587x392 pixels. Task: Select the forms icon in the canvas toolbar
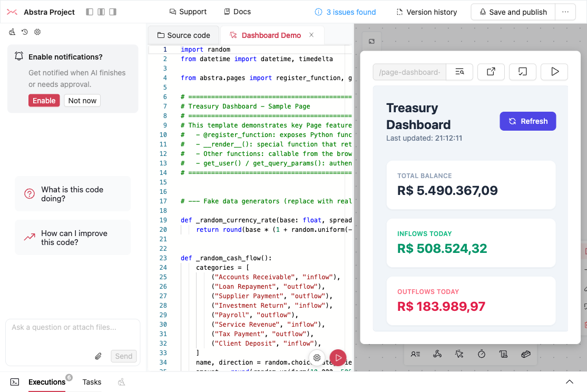click(416, 354)
